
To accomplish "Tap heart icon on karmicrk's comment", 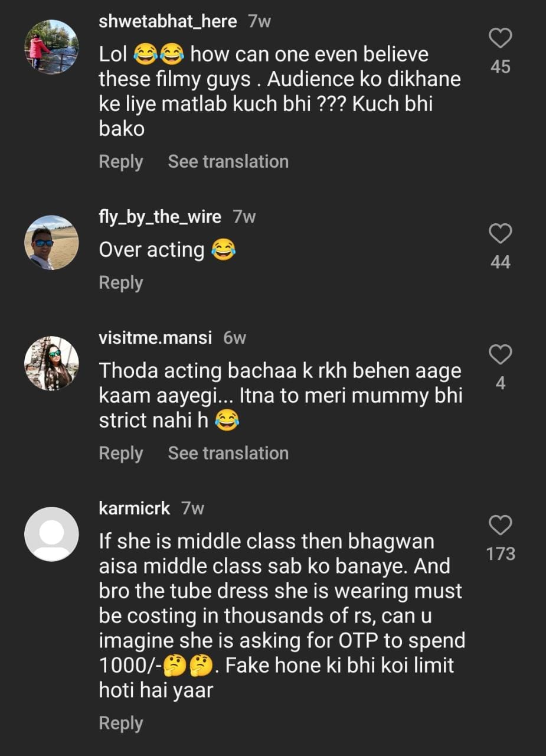I will click(500, 525).
